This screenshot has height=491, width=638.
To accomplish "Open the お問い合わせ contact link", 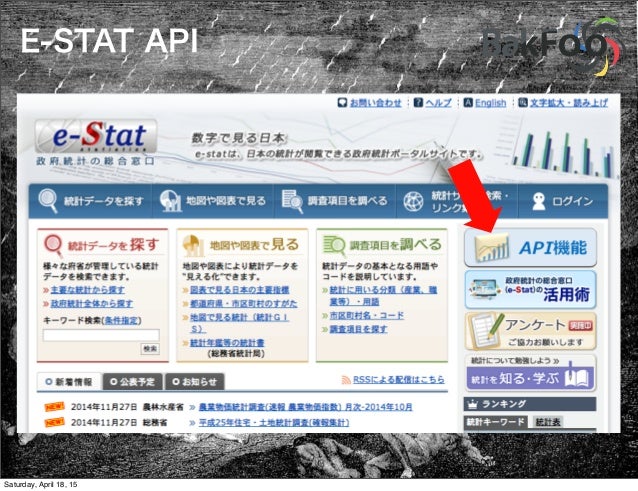I will click(376, 103).
